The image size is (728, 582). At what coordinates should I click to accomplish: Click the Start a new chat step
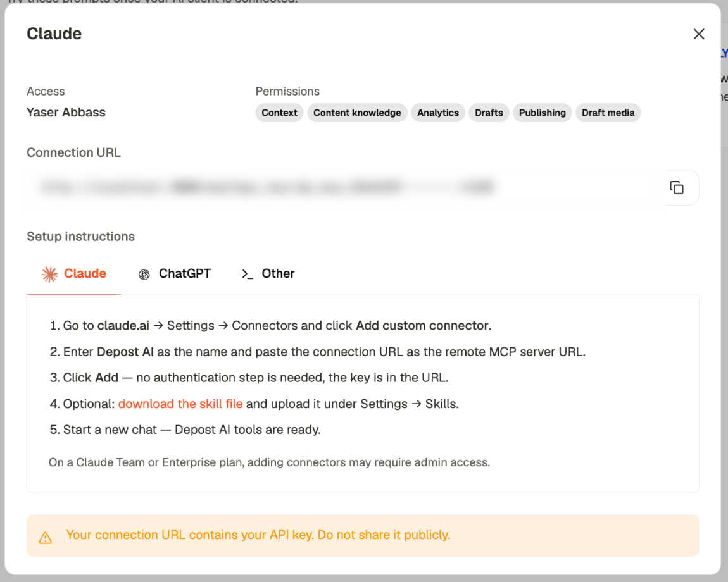[185, 430]
